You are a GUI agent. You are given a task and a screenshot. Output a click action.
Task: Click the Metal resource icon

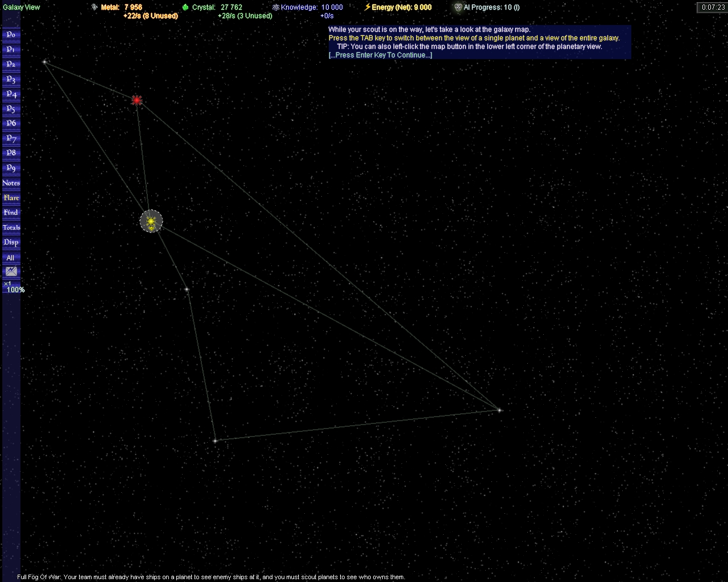click(x=94, y=7)
